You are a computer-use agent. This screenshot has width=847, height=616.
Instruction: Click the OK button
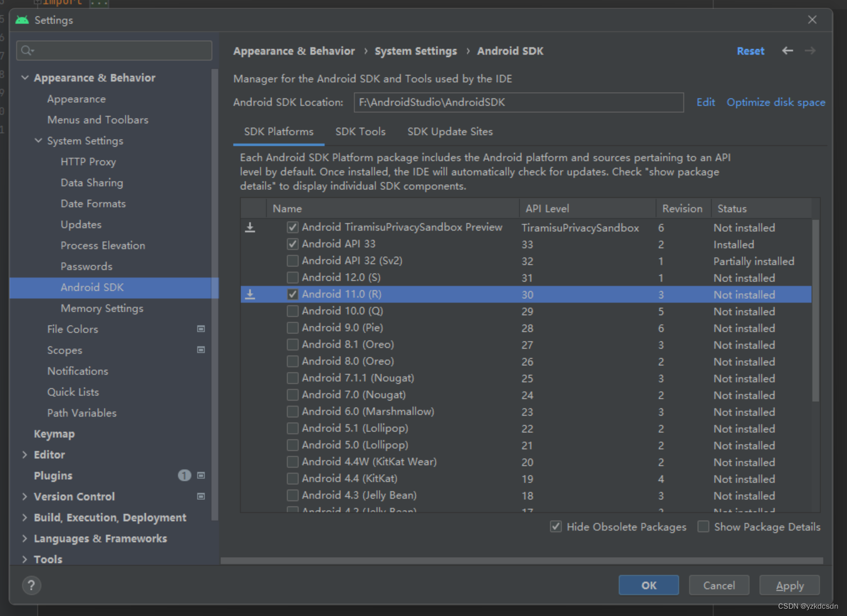pyautogui.click(x=649, y=585)
